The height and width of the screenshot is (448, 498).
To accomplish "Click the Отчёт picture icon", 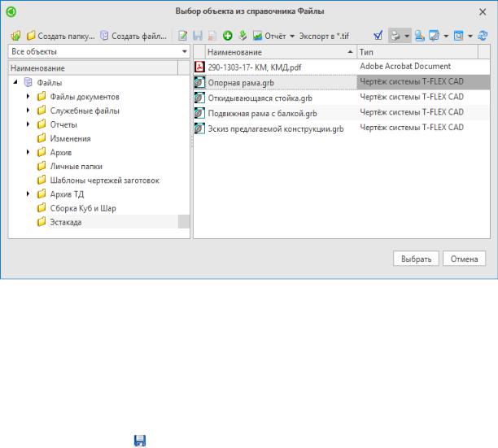I will point(258,36).
